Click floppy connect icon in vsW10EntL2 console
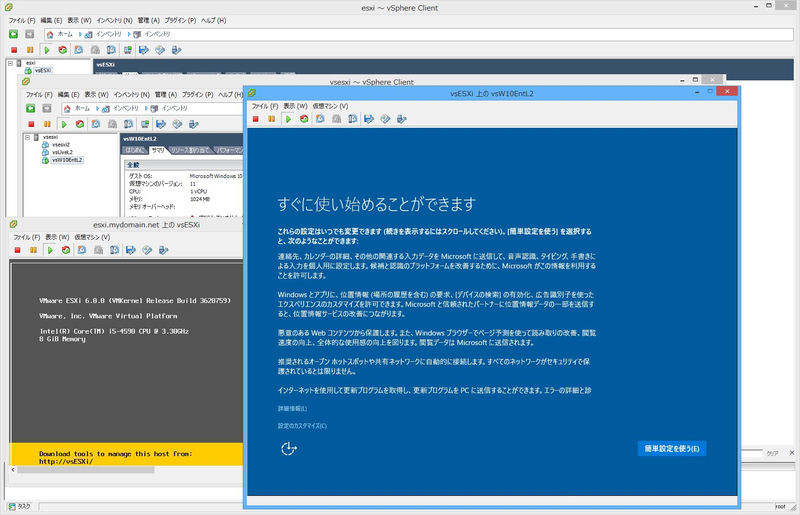800x515 pixels. click(x=369, y=119)
